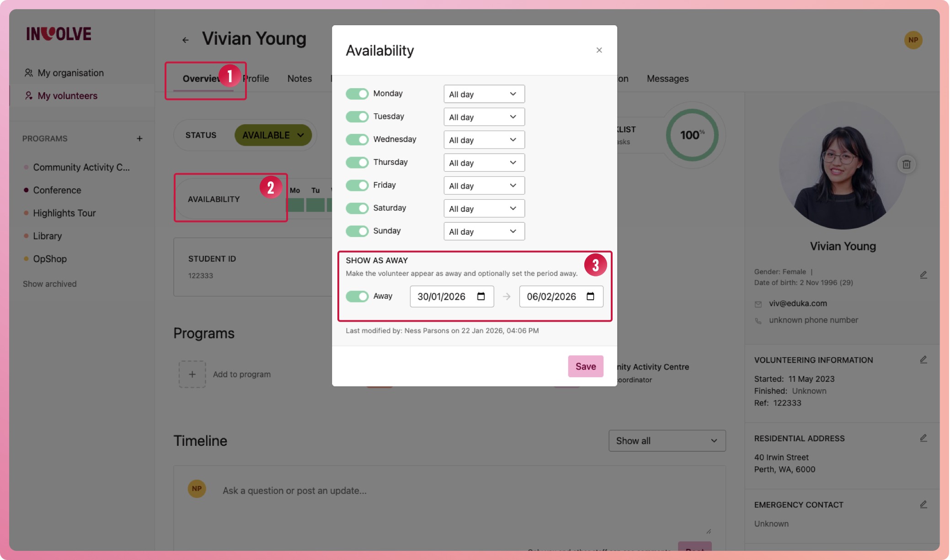Click the trash icon next to the profile photo
Image resolution: width=950 pixels, height=560 pixels.
coord(906,164)
